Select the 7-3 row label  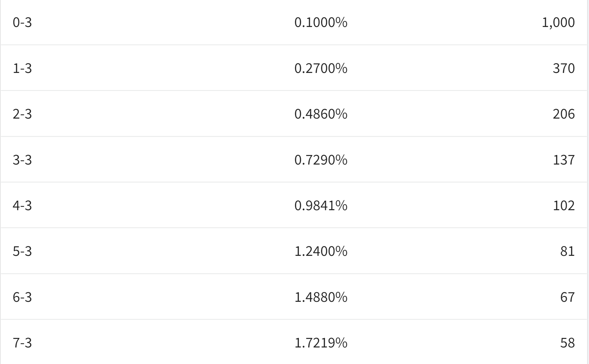[x=22, y=343]
